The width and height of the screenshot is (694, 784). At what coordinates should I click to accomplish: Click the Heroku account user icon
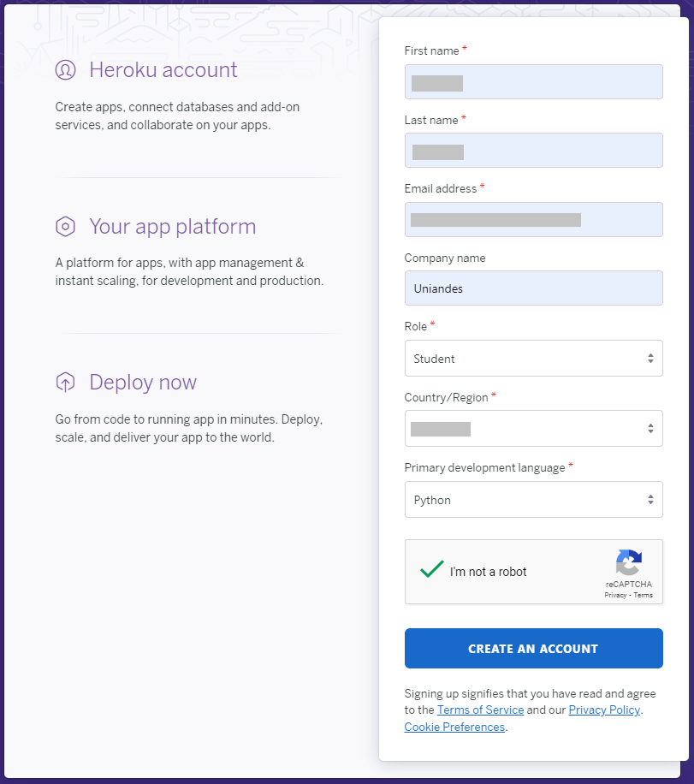tap(66, 70)
